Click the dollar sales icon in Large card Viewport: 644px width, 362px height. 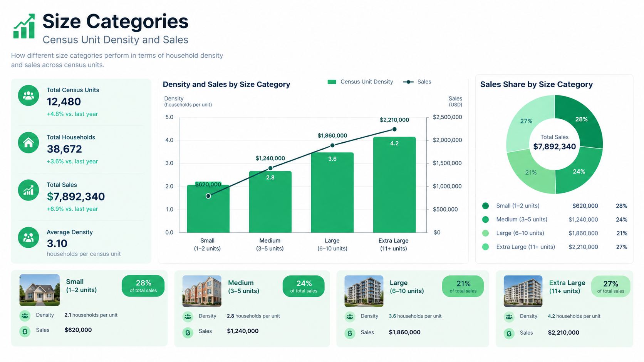coord(350,333)
